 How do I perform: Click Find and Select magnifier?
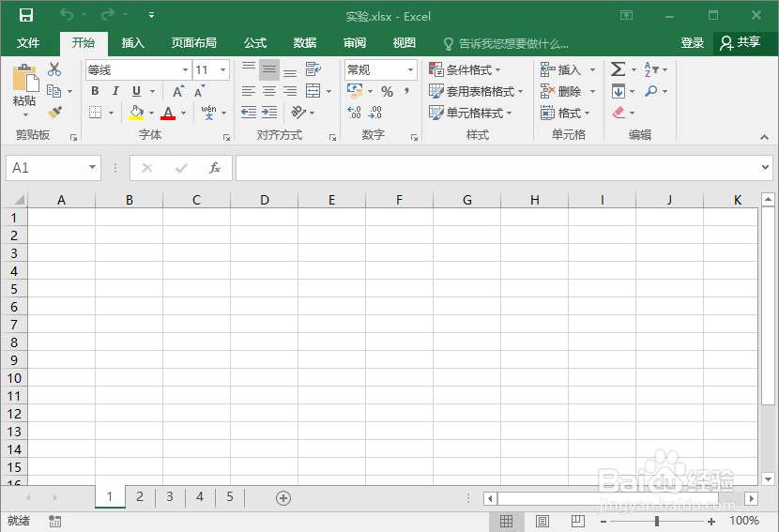(650, 91)
